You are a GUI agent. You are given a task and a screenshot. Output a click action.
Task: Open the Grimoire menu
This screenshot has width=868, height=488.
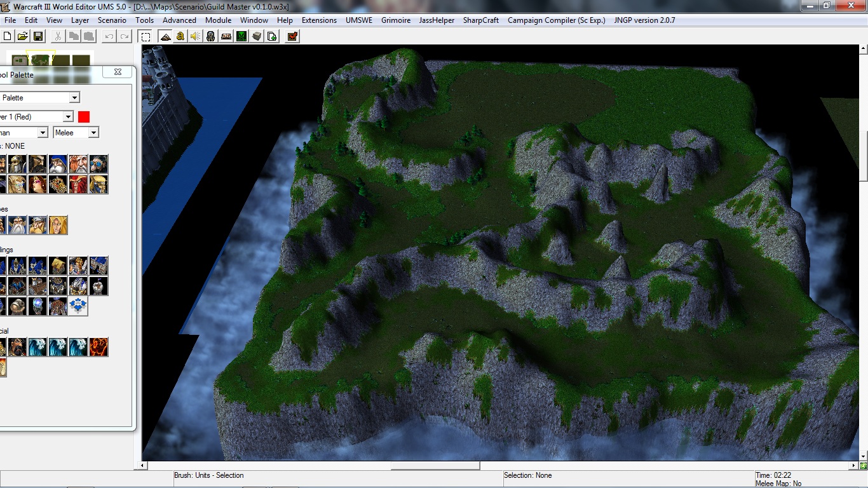(396, 20)
